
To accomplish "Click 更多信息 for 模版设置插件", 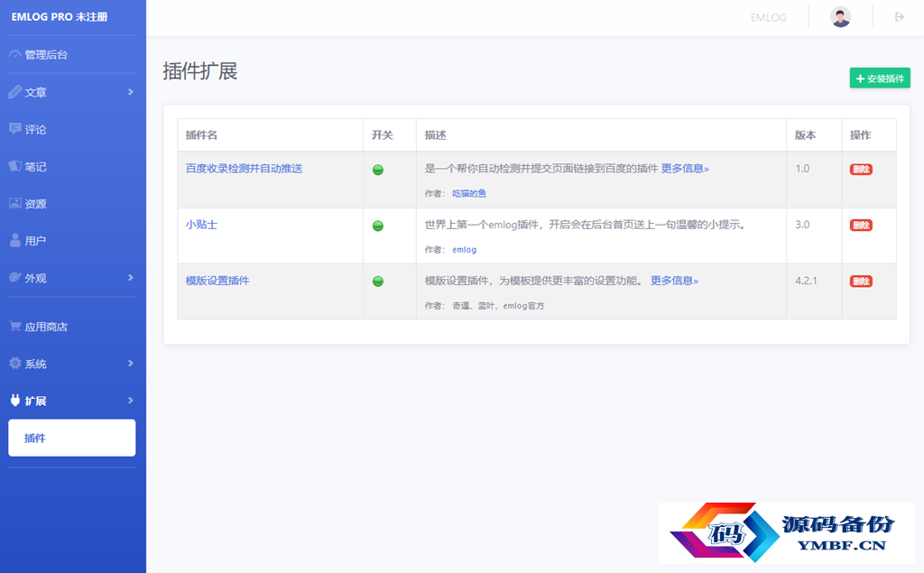I will [674, 280].
